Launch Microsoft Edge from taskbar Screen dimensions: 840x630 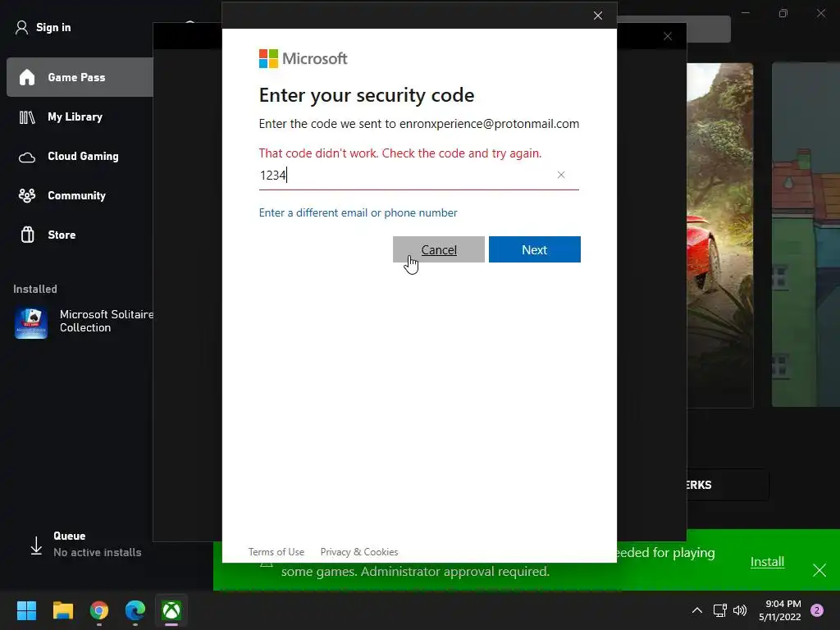coord(135,610)
